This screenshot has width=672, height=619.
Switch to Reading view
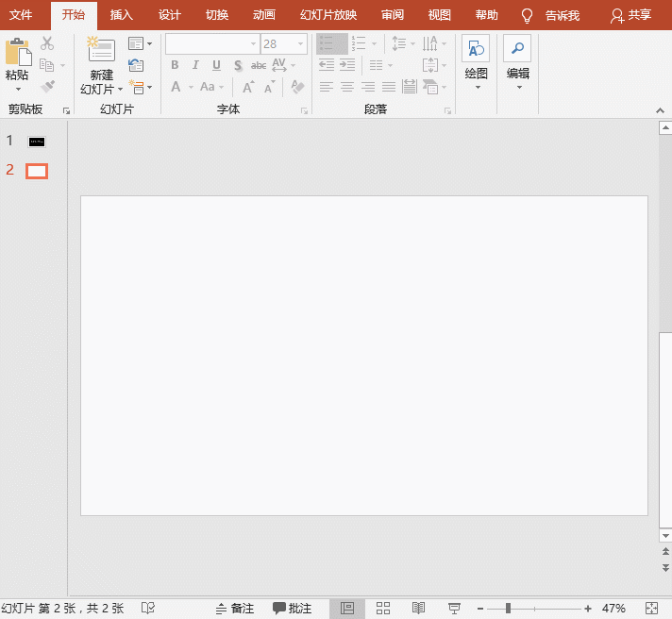pyautogui.click(x=419, y=609)
